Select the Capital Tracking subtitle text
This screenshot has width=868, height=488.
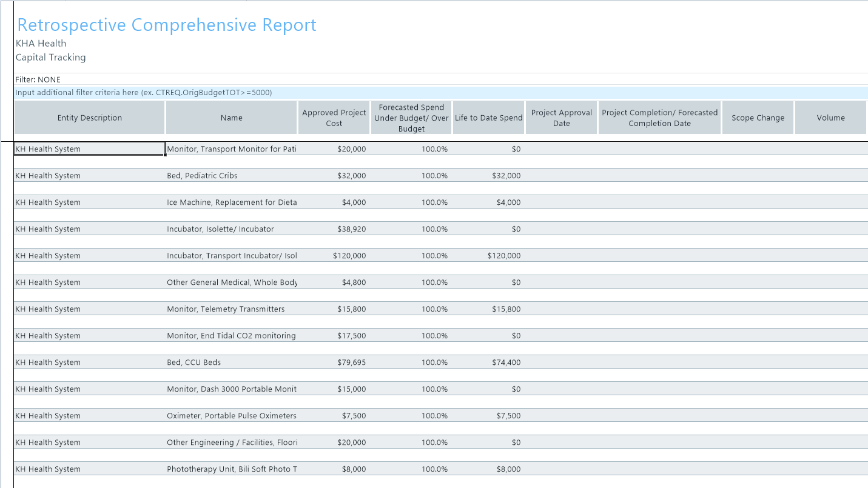coord(50,57)
